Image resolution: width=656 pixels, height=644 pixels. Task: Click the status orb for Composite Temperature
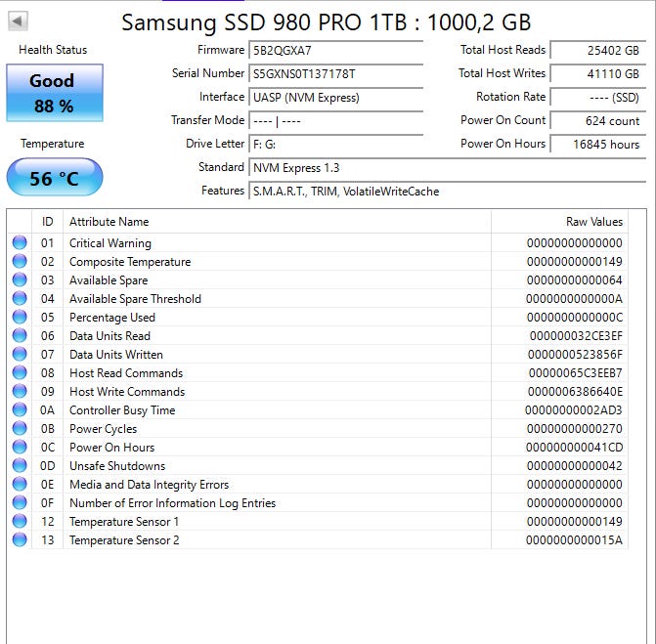click(20, 261)
